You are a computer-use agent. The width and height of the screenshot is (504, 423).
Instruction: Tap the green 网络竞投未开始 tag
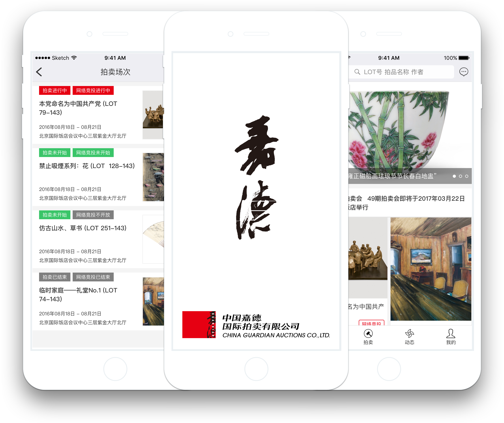93,153
